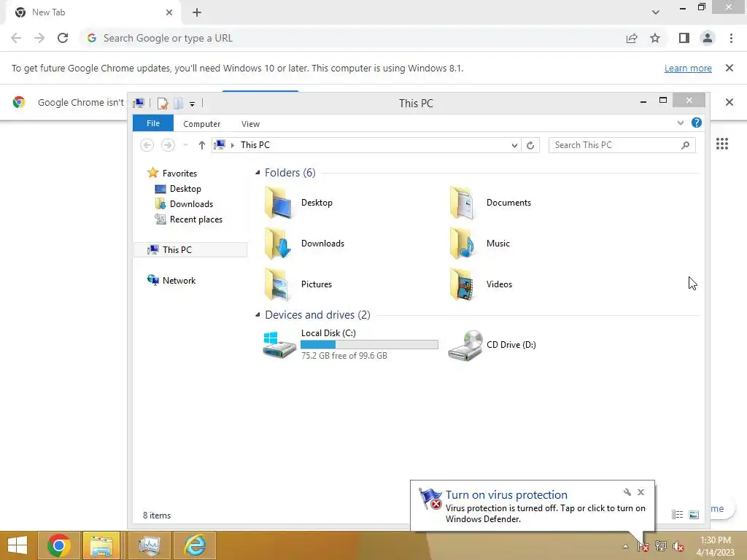
Task: Select This PC in navigation pane
Action: tap(190, 249)
